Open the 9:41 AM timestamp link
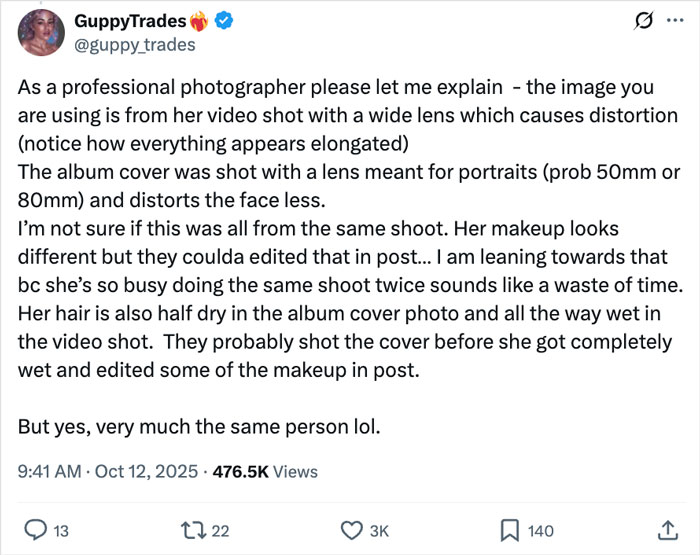This screenshot has width=700, height=555. click(x=49, y=471)
